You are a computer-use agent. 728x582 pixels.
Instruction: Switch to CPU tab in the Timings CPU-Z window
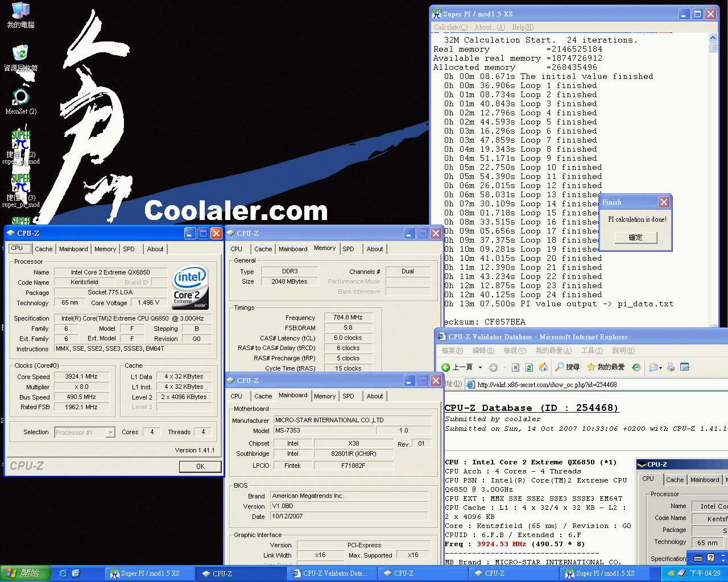click(237, 249)
